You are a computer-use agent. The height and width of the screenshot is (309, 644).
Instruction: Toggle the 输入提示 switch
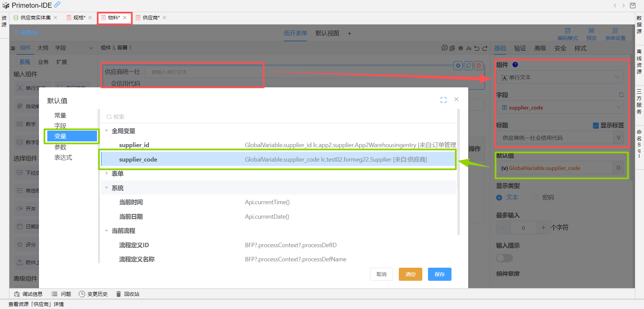click(504, 258)
